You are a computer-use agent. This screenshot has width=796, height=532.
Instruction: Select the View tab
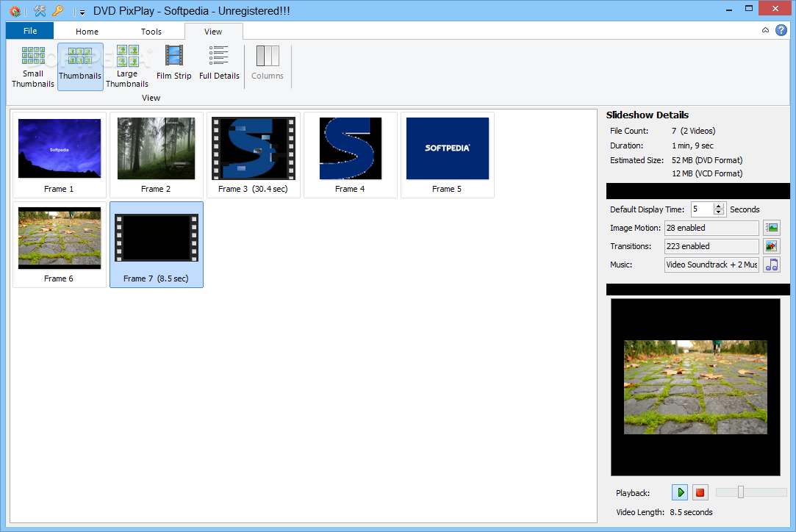pyautogui.click(x=213, y=32)
